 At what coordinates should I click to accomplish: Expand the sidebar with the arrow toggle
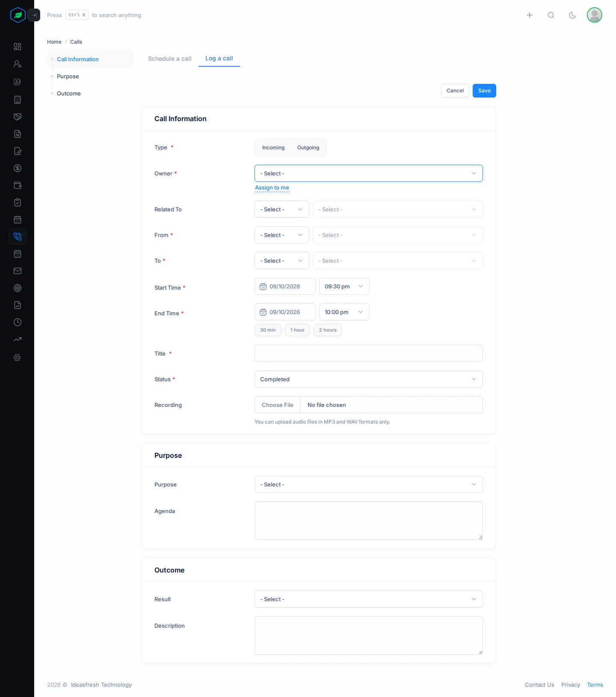point(34,15)
